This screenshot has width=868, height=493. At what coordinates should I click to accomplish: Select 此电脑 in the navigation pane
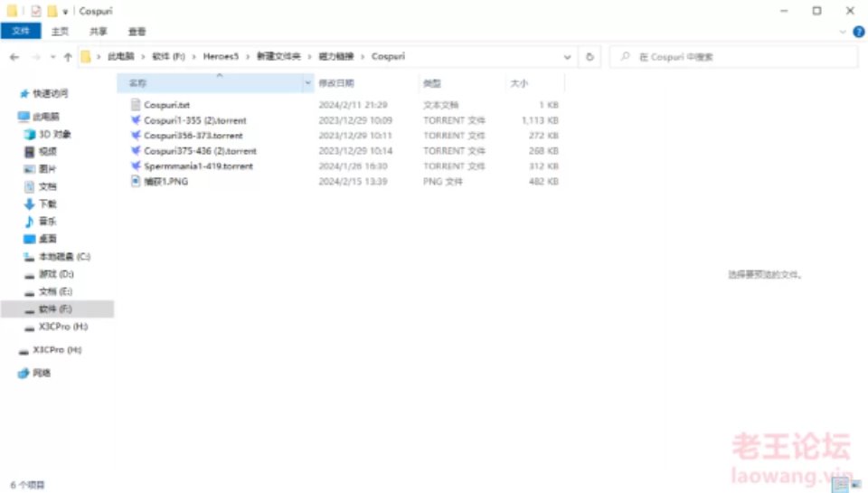point(45,117)
